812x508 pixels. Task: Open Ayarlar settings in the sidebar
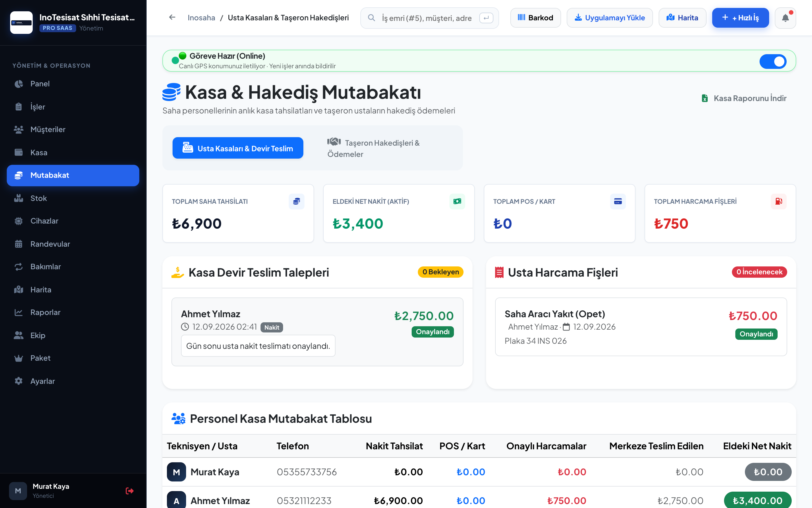click(73, 381)
